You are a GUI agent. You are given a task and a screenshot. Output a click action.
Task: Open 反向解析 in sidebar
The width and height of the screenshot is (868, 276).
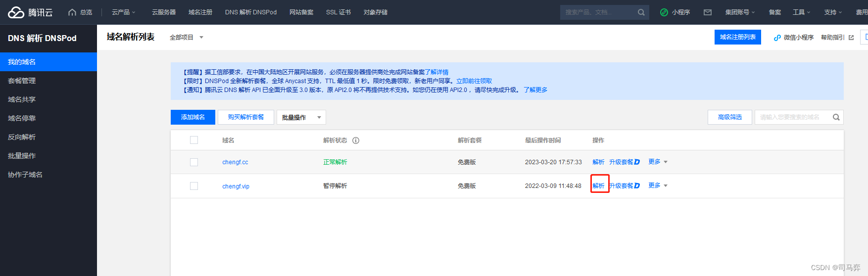[48, 137]
